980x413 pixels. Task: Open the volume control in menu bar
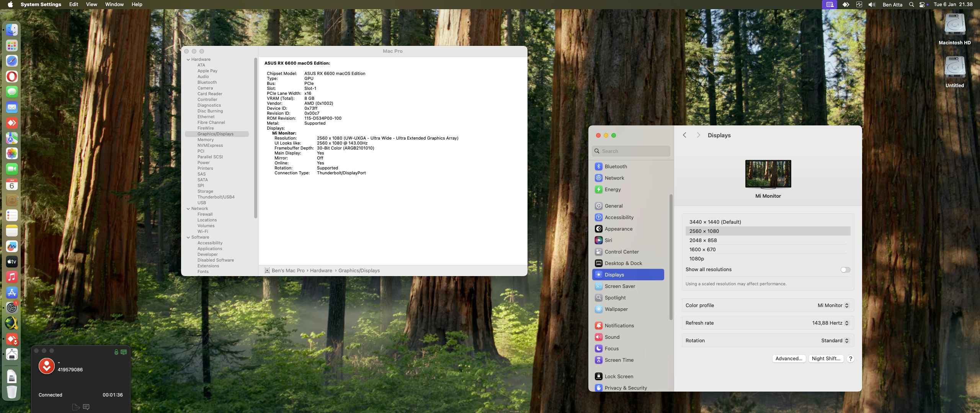click(872, 5)
